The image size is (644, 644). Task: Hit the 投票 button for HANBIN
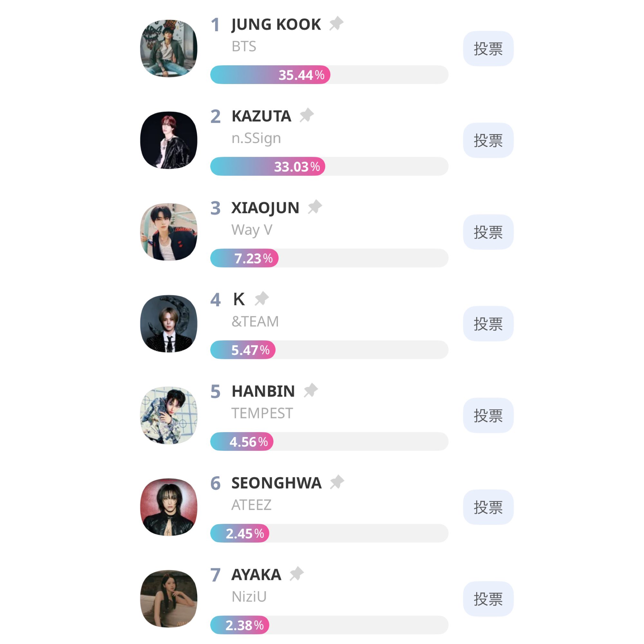click(x=488, y=415)
